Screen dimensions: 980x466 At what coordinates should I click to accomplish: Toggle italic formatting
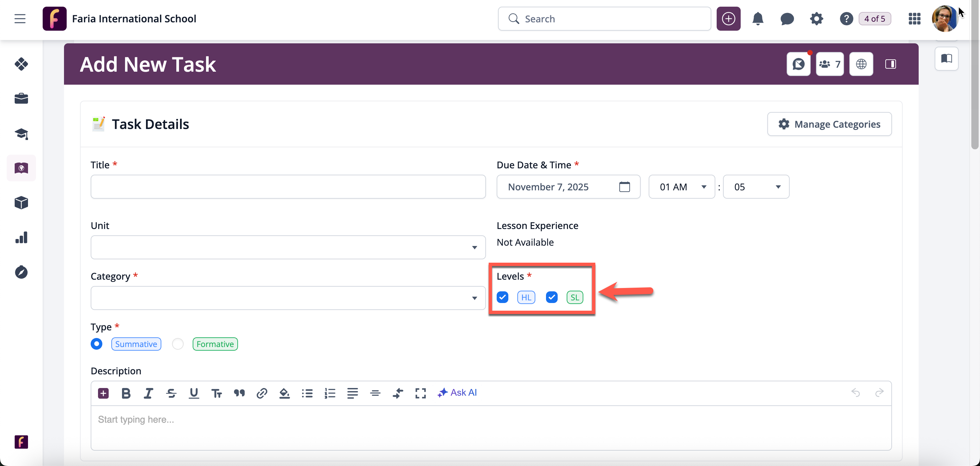pyautogui.click(x=148, y=393)
